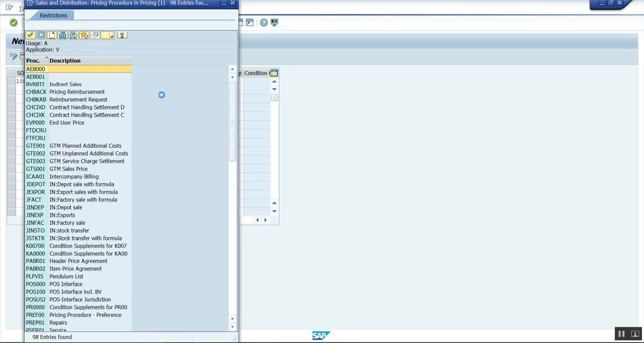Select JSTKTR Stock transfer with formula

click(x=78, y=238)
